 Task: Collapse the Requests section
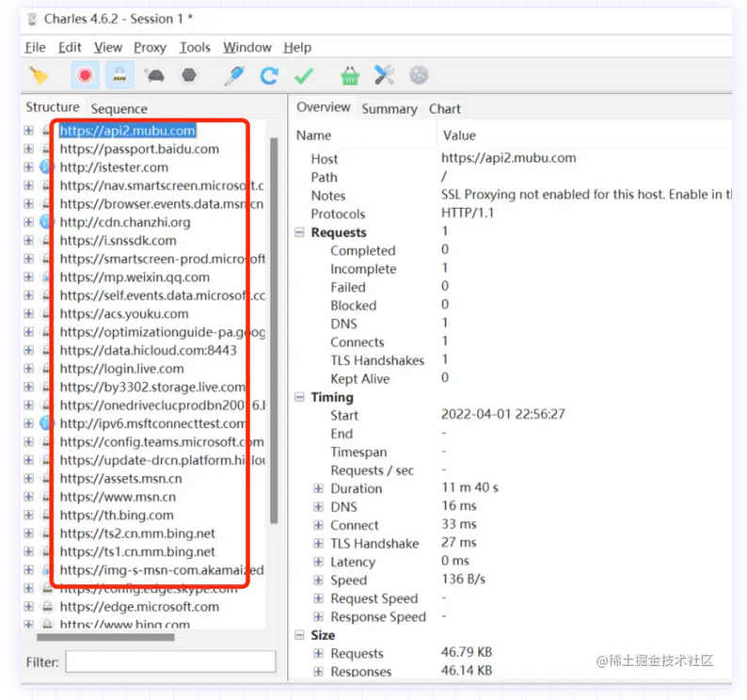click(x=300, y=232)
